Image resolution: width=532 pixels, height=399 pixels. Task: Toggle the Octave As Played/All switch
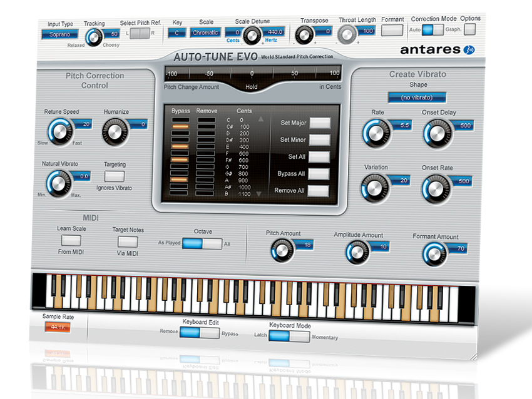tap(202, 243)
